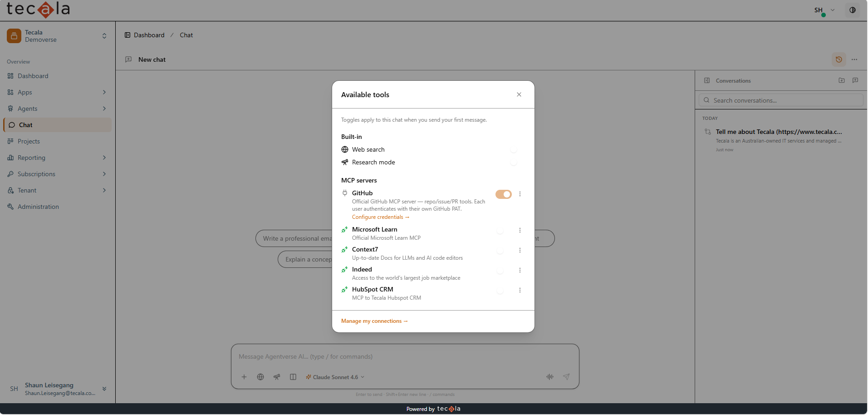The width and height of the screenshot is (868, 415).
Task: Disable the GitHub MCP server toggle
Action: [x=503, y=194]
